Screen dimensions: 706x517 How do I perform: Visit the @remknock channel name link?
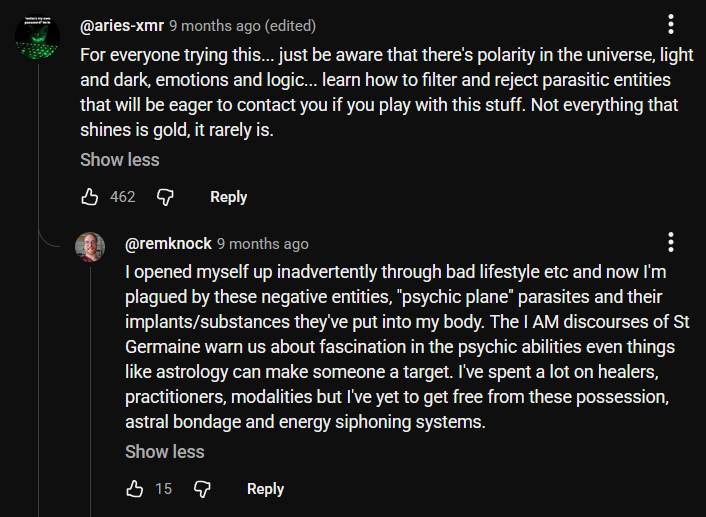[x=168, y=244]
